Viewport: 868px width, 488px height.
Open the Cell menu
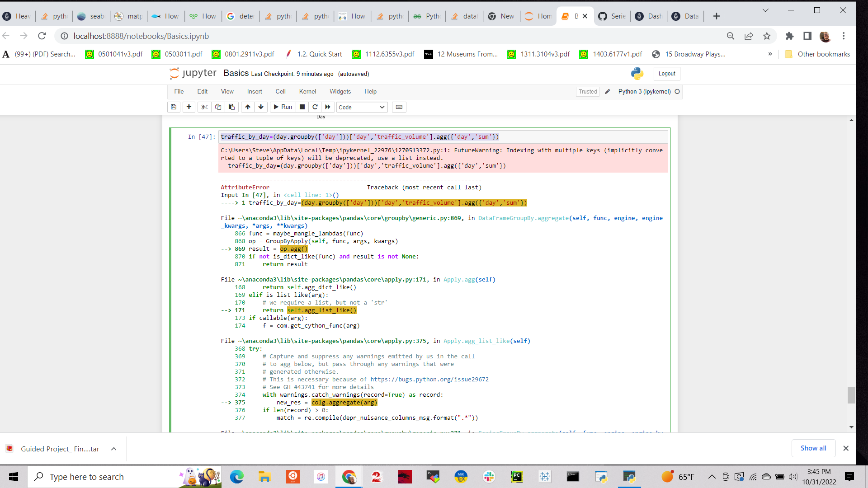(280, 92)
